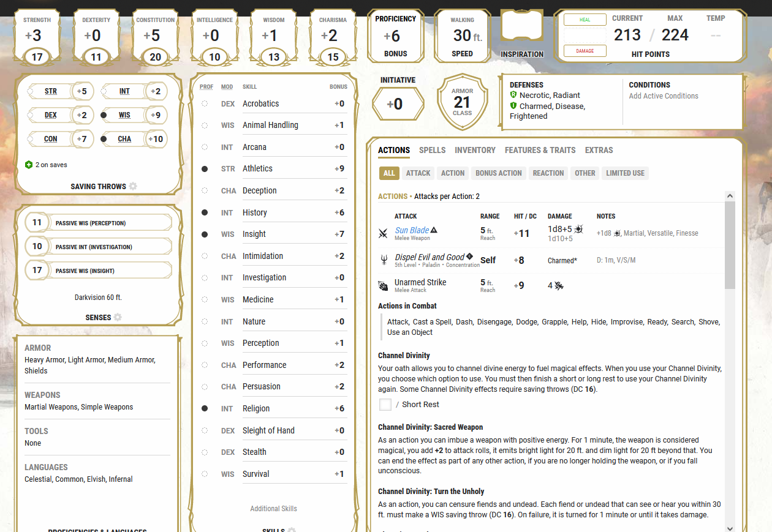Click the triangle icon next to Sun Blade
Screen dimensions: 772x532
point(434,230)
